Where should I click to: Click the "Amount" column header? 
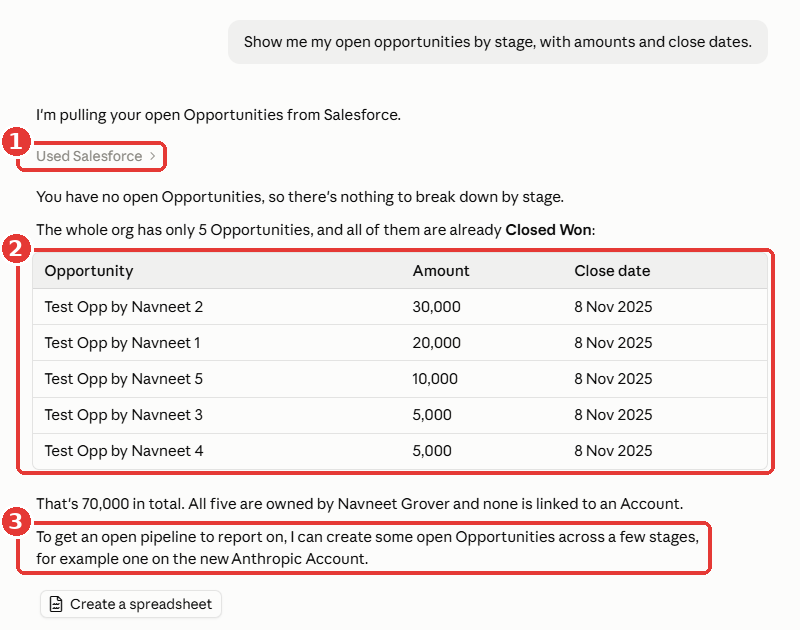point(441,271)
